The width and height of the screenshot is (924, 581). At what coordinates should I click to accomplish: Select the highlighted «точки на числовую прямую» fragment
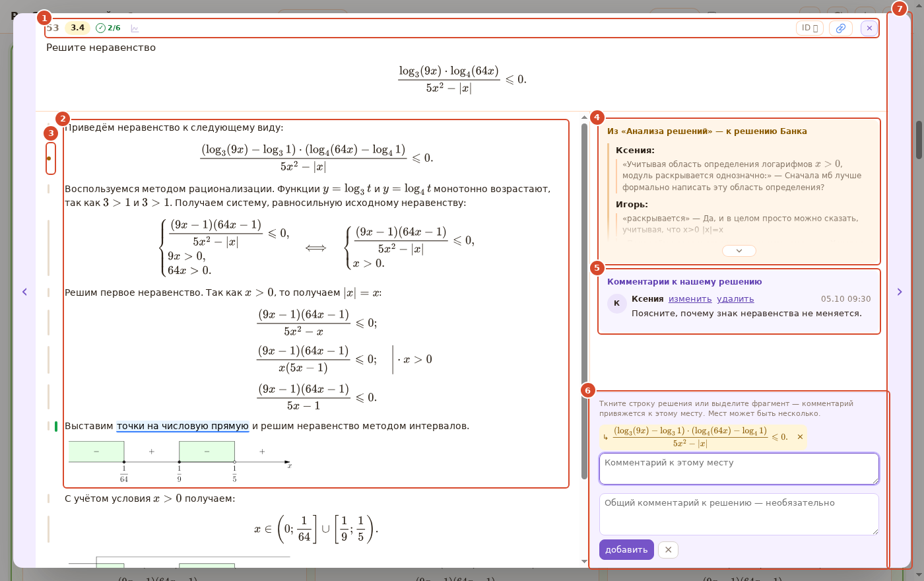pyautogui.click(x=183, y=427)
